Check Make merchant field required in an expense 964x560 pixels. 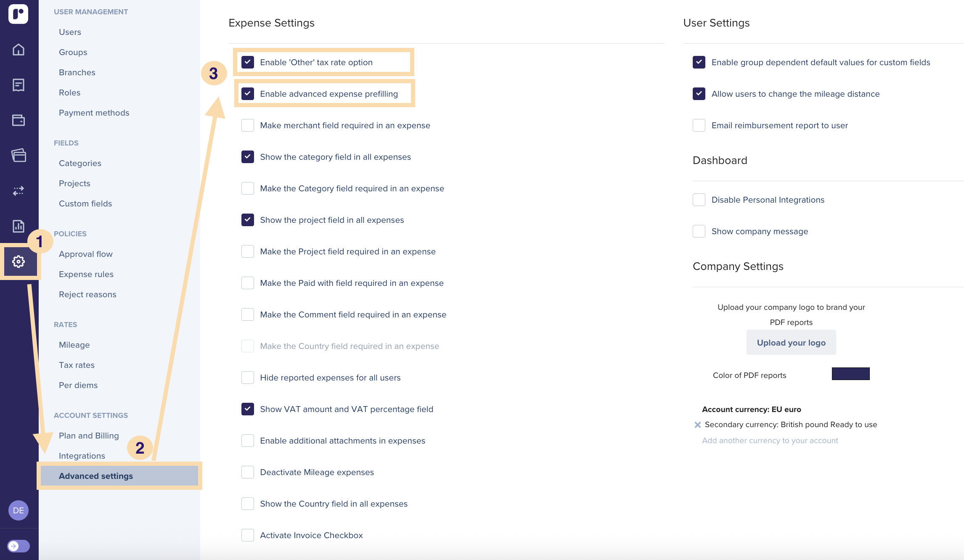248,125
